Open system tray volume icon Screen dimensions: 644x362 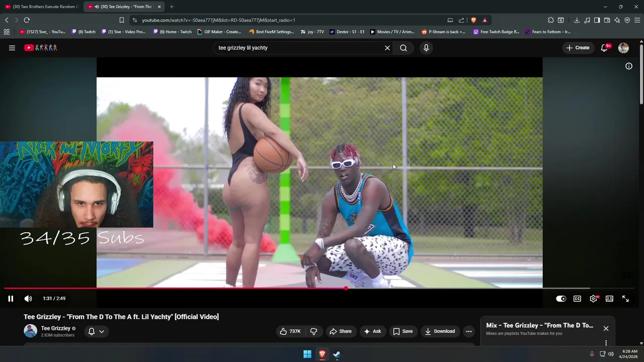point(611,354)
